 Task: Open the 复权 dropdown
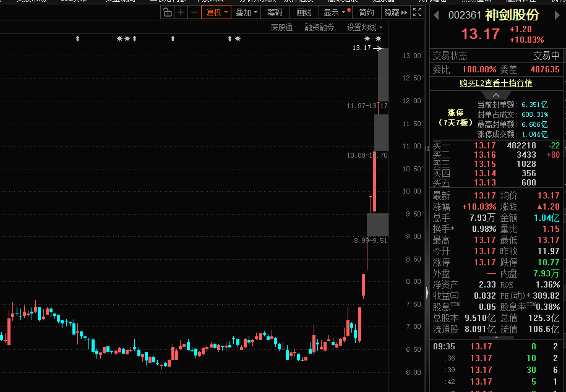click(x=217, y=12)
